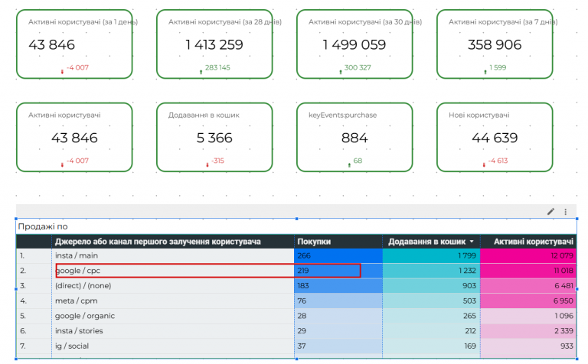Image resolution: width=588 pixels, height=364 pixels.
Task: Select the 7-day active users scorecard
Action: click(495, 44)
